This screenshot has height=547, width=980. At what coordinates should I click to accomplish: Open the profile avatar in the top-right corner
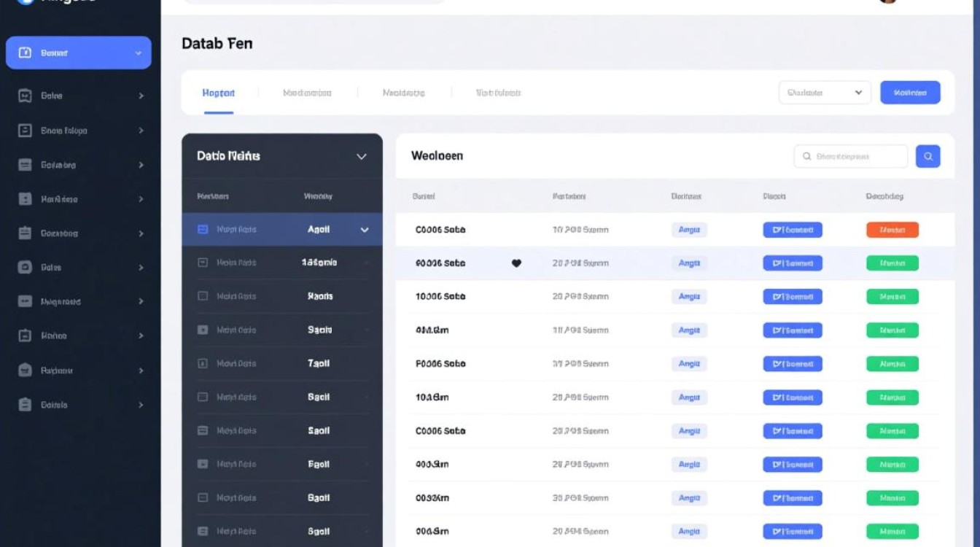pos(888,1)
